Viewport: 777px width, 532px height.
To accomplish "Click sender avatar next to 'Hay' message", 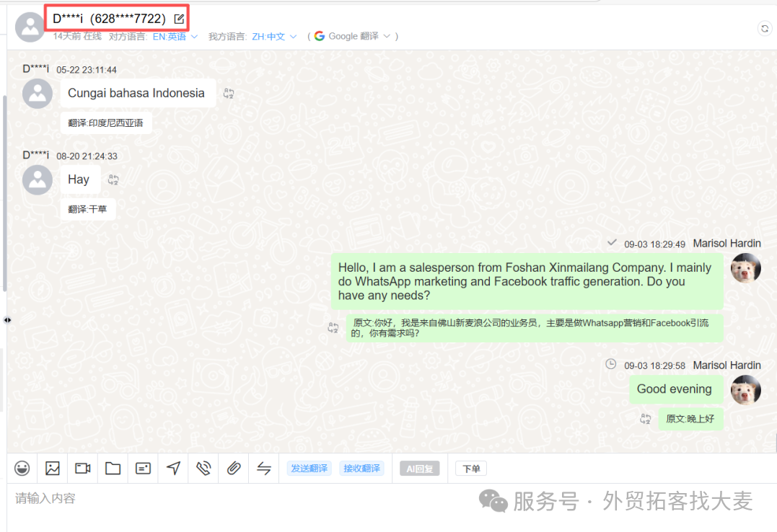I will (x=38, y=179).
